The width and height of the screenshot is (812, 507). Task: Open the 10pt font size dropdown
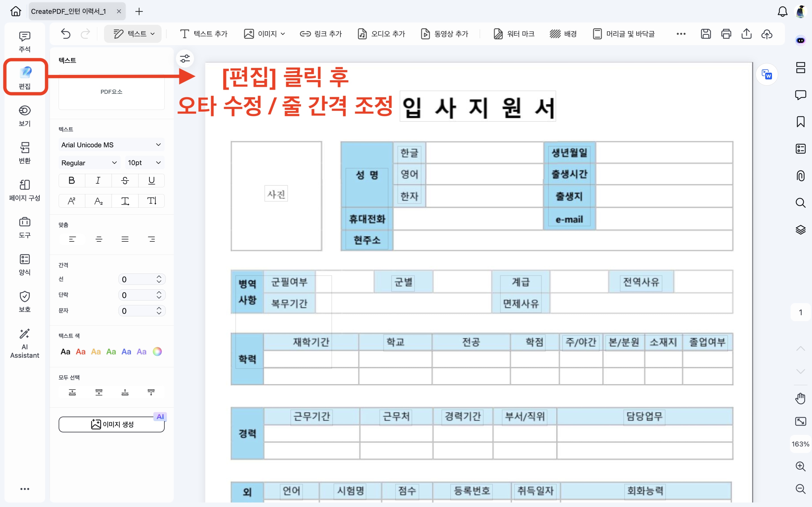coord(144,163)
